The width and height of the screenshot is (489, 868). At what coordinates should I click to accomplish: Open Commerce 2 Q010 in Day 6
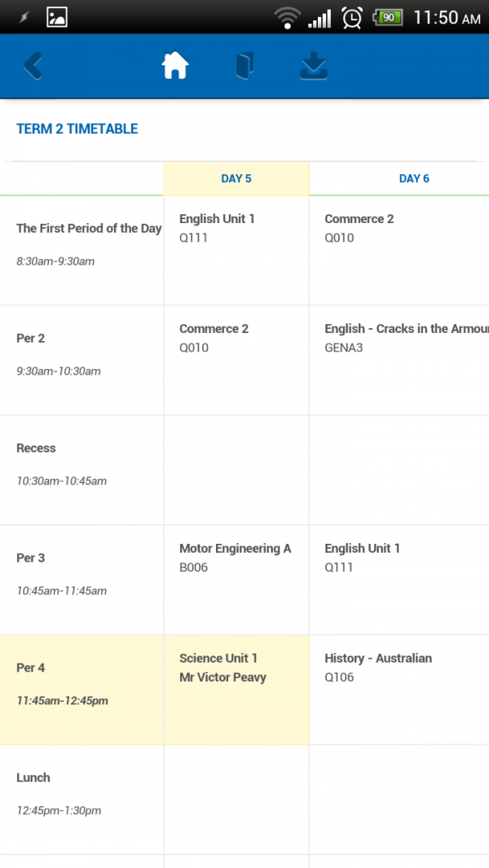(x=399, y=250)
